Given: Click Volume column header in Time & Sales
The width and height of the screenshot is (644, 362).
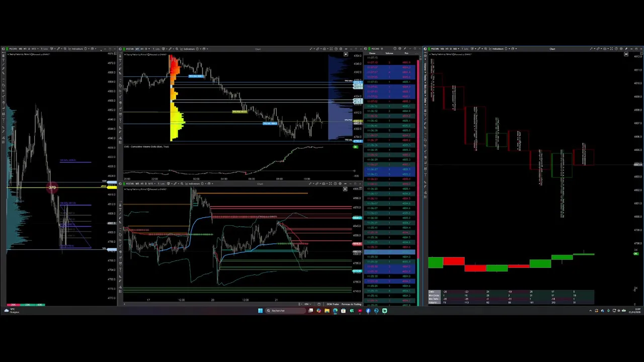Looking at the screenshot, I should (x=389, y=53).
